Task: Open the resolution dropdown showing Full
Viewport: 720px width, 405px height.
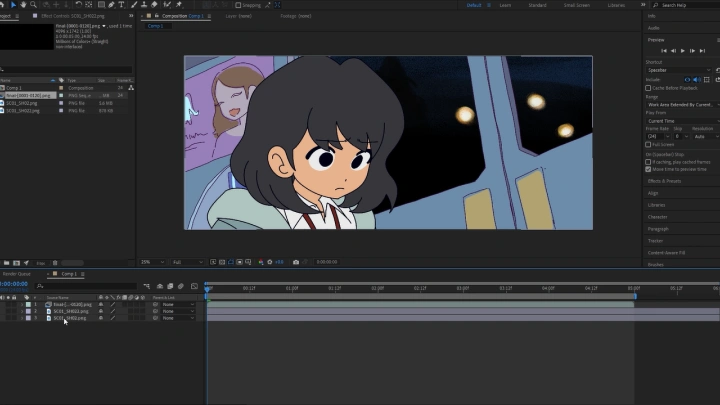Action: coord(187,262)
